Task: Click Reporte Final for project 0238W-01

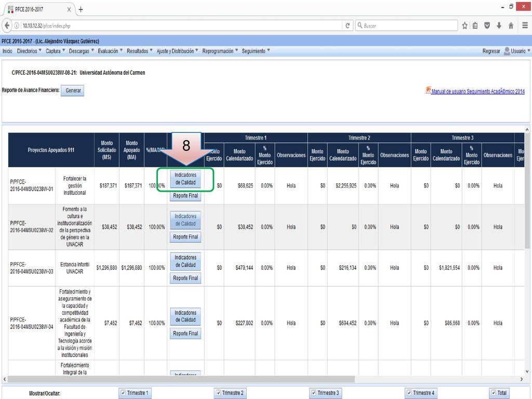Action: point(185,196)
